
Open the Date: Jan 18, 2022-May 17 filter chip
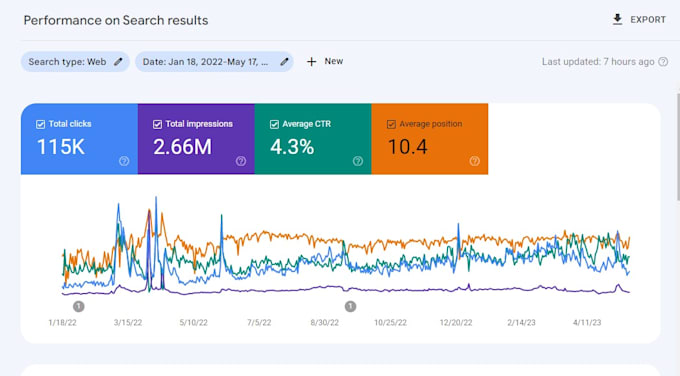tap(214, 62)
